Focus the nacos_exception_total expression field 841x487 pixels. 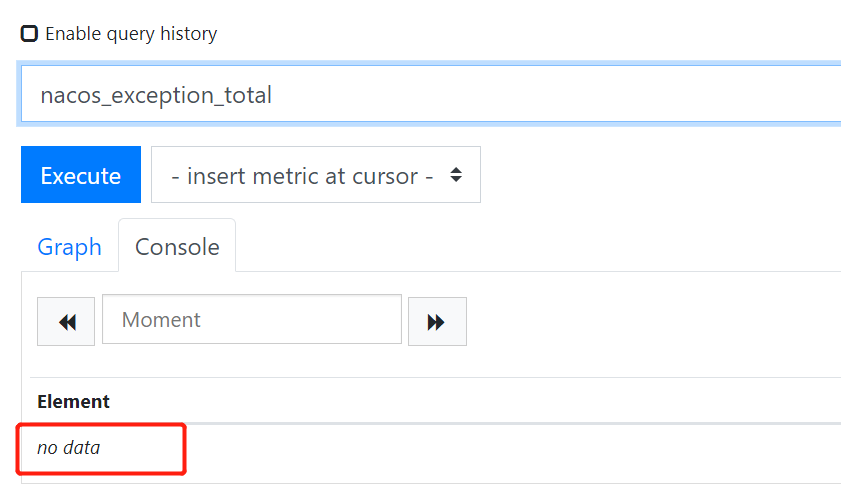coord(431,94)
